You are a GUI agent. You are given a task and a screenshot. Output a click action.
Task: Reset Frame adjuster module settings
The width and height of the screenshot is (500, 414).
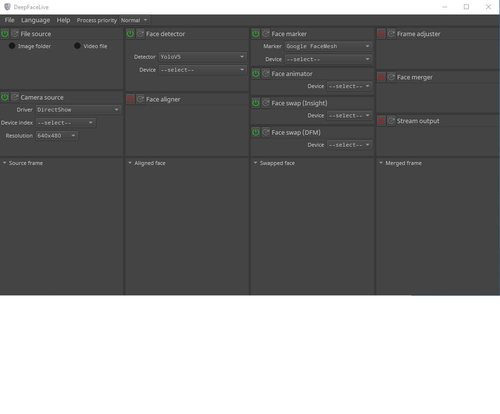(x=391, y=34)
